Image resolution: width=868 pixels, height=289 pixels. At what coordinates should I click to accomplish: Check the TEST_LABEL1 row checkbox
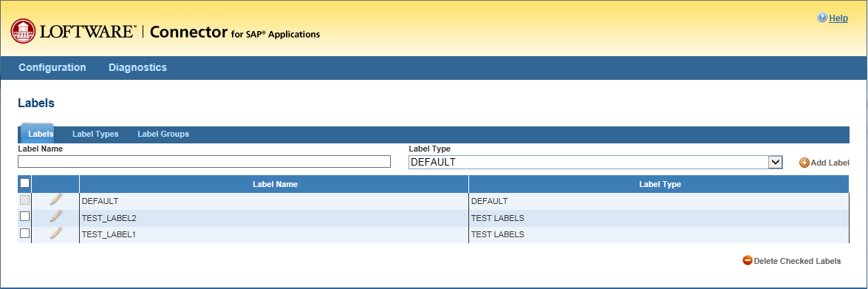coord(24,234)
